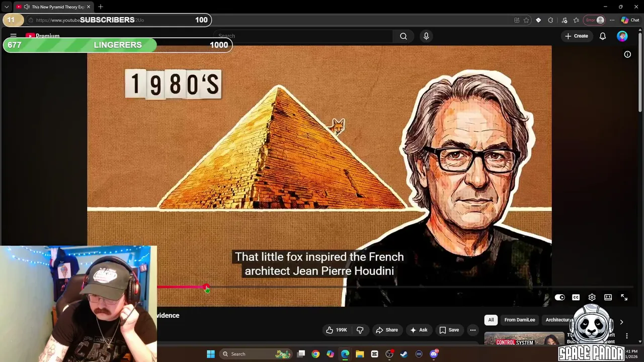Open CapCut from the taskbar

pos(374,354)
